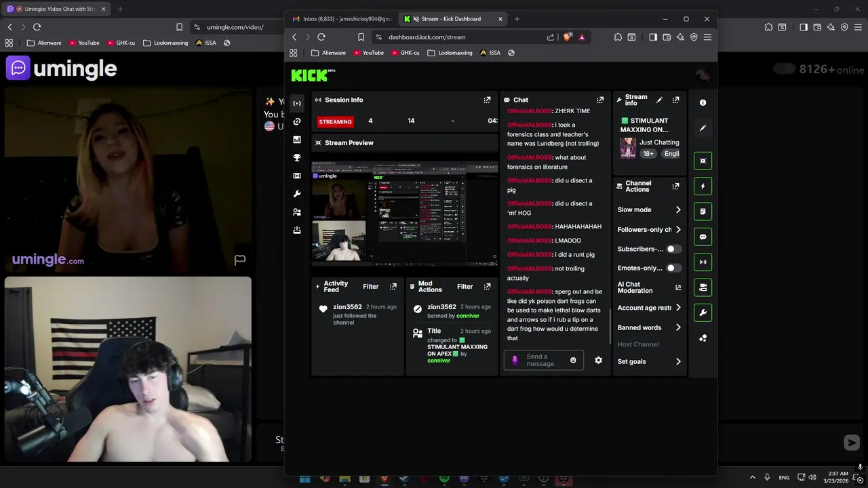The width and height of the screenshot is (868, 488).
Task: Toggle the chat bubble icon in right toolbar
Action: 703,237
